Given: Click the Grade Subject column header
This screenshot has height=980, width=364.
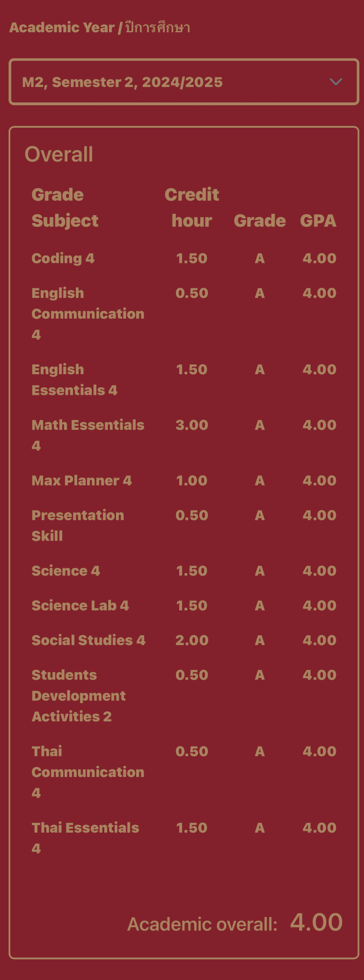Looking at the screenshot, I should click(x=65, y=207).
